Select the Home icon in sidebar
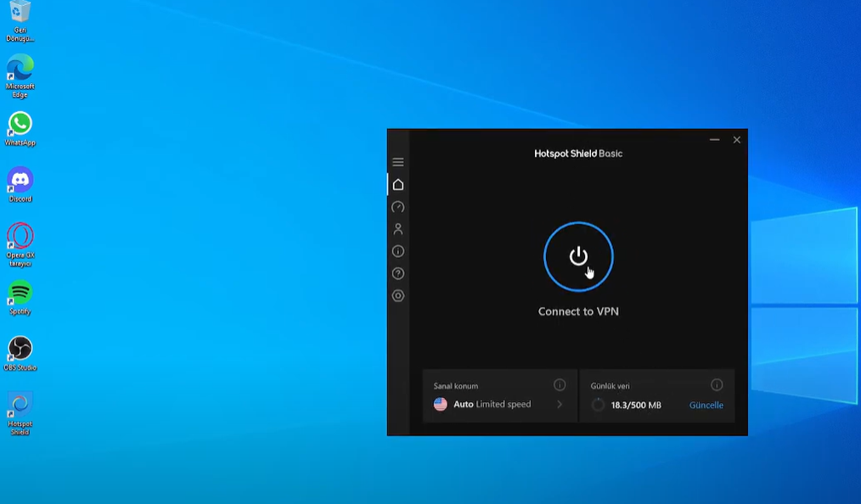Image resolution: width=861 pixels, height=504 pixels. 398,184
